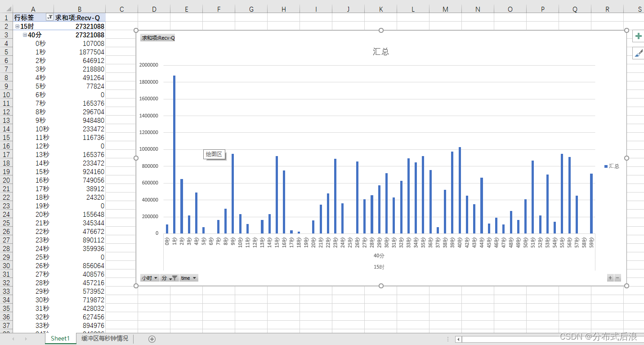Expand entire chart field with plus button
The height and width of the screenshot is (345, 644).
click(610, 278)
